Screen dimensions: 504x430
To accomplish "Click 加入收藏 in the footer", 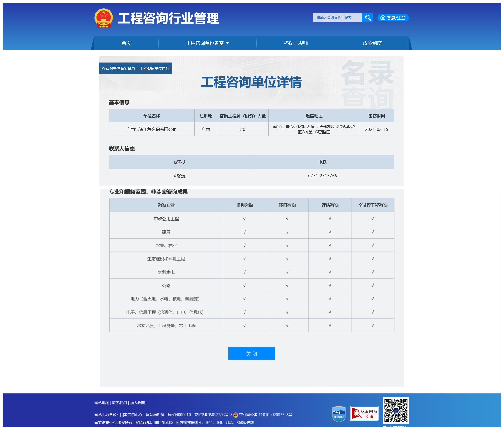I will [x=138, y=403].
